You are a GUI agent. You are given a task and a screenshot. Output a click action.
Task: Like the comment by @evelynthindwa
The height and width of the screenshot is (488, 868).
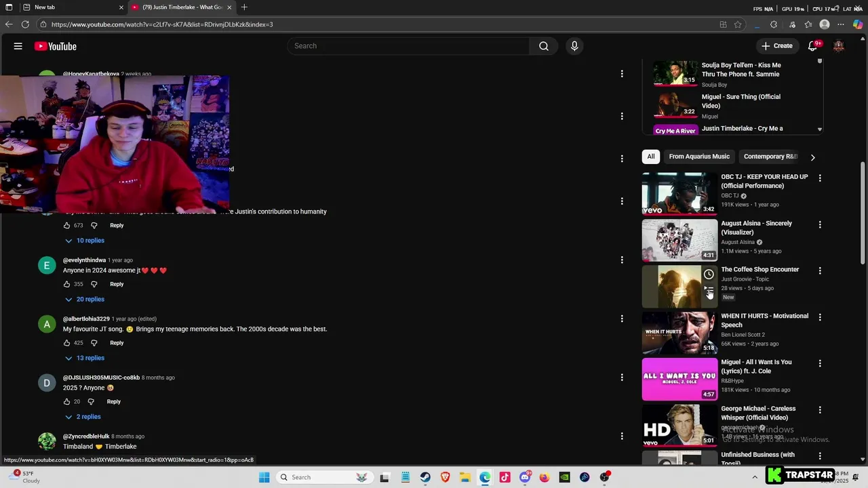(x=66, y=284)
